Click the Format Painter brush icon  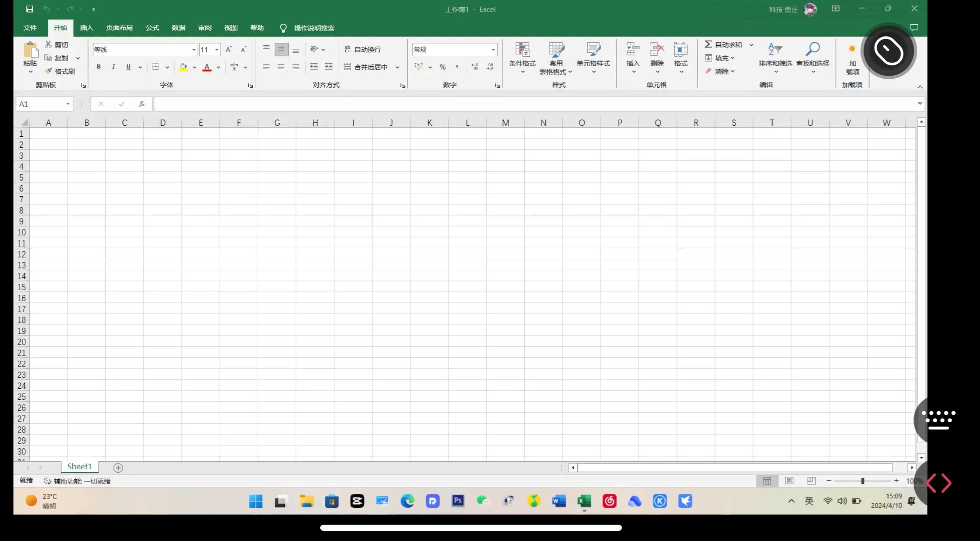[49, 71]
